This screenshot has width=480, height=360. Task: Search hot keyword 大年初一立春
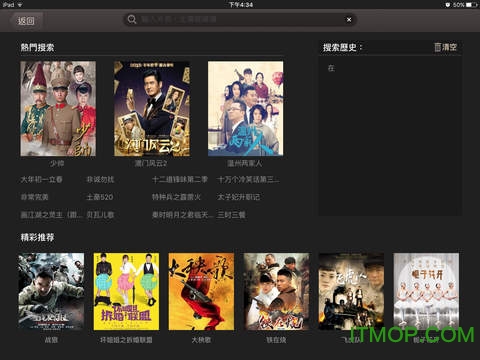(x=41, y=180)
